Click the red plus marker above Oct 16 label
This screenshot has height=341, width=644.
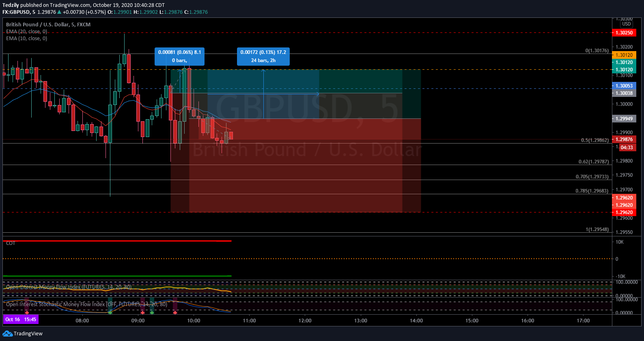click(x=27, y=313)
